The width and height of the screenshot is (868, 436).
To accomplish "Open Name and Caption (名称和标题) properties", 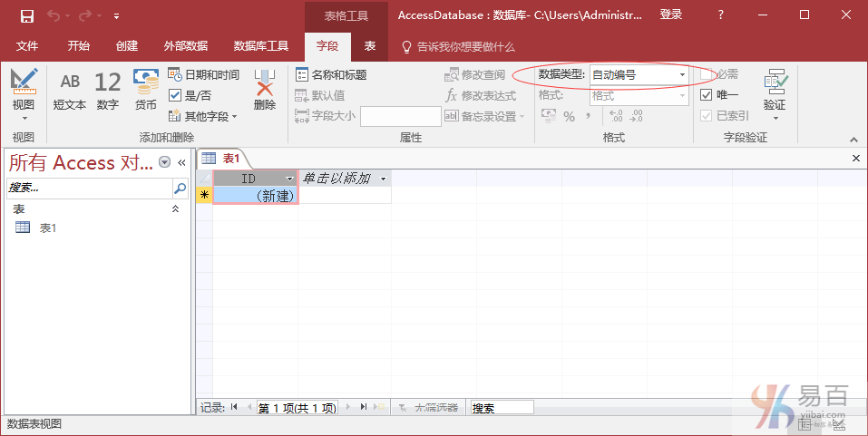I will coord(332,75).
